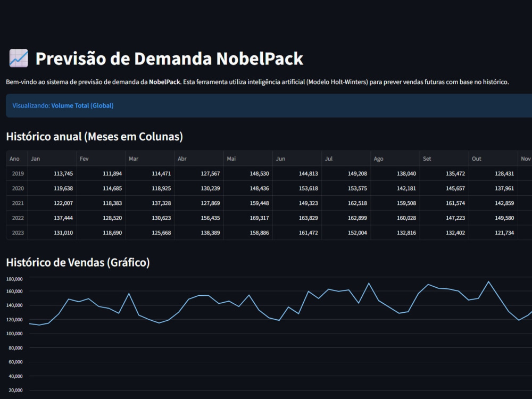The image size is (532, 399).
Task: Select cell 114,685 in the 2020 row
Action: [x=101, y=188]
